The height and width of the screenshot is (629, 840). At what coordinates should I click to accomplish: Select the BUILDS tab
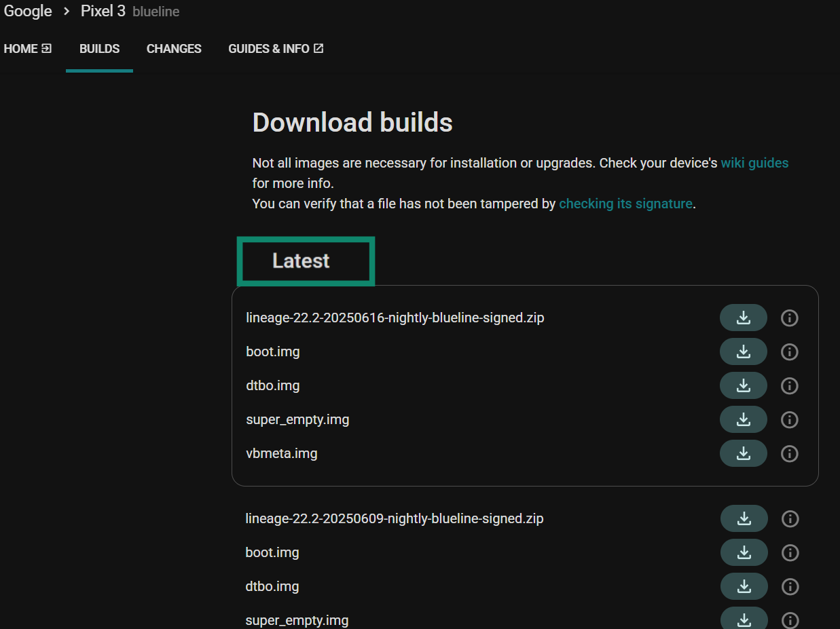coord(99,48)
